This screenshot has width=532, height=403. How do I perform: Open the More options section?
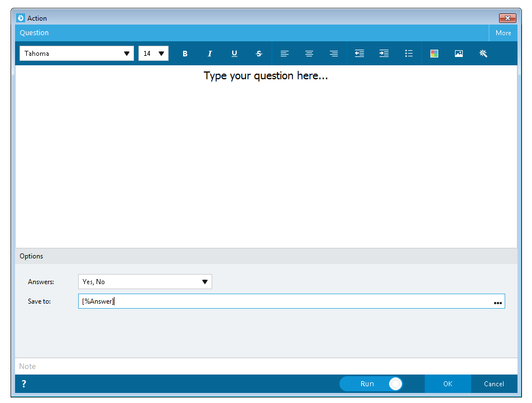(x=503, y=33)
